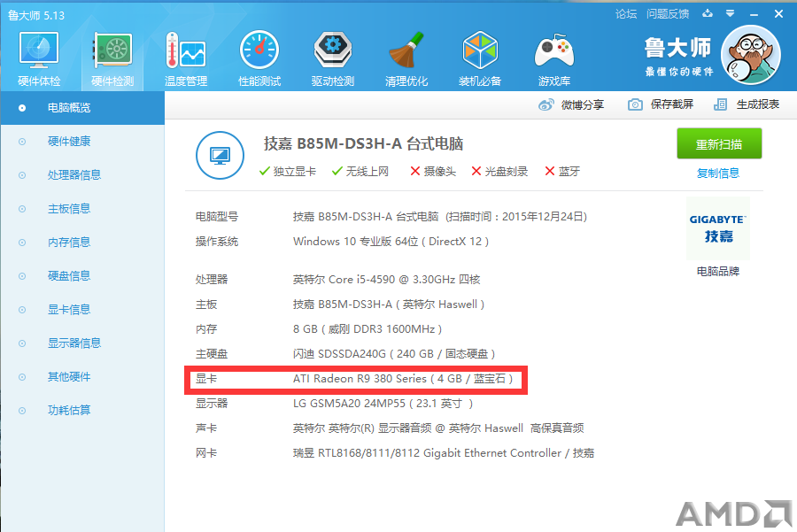
Task: Click the 电脑品牌 label
Action: (x=717, y=272)
